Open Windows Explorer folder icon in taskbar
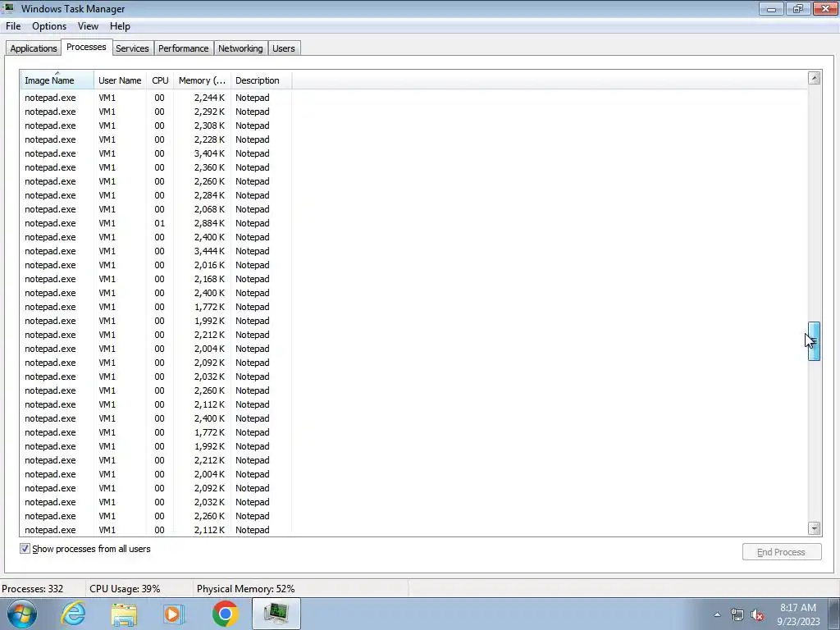840x630 pixels. click(124, 614)
